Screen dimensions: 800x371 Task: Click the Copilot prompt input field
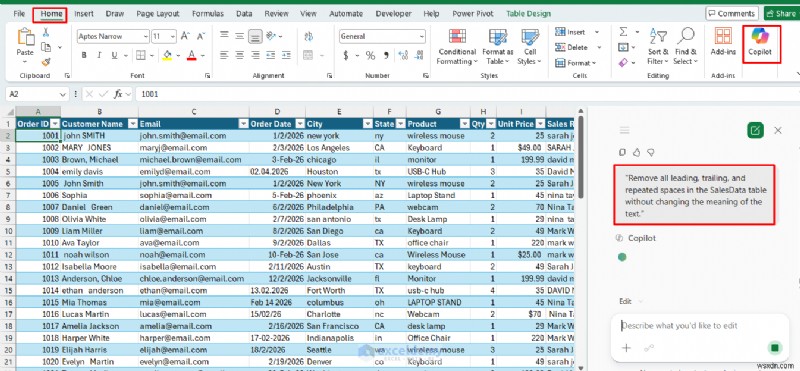pyautogui.click(x=699, y=326)
